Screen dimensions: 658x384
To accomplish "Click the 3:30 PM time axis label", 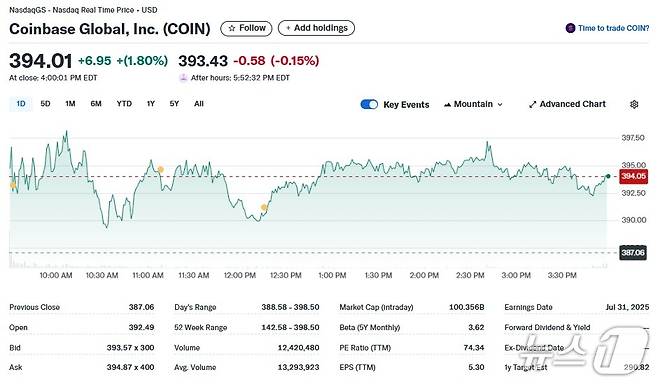I will (x=562, y=276).
